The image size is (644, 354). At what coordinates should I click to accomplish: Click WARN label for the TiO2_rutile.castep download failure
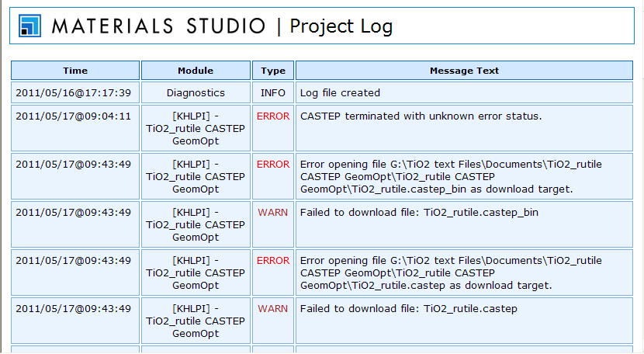coord(273,309)
